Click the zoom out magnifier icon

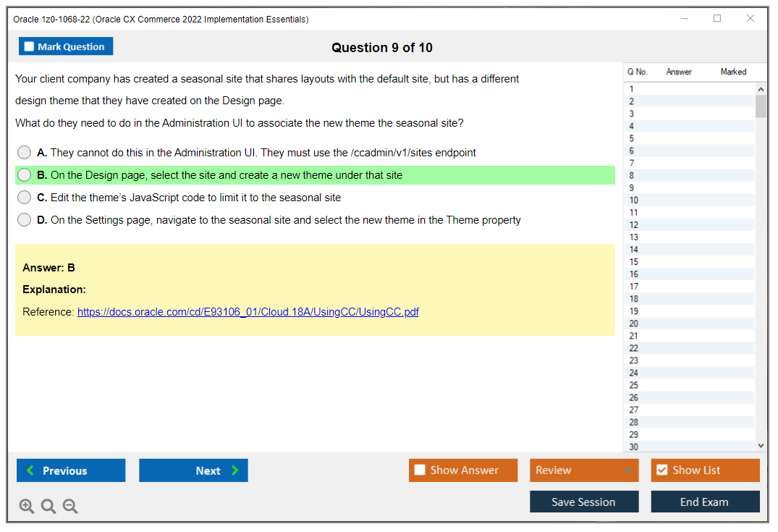(70, 507)
